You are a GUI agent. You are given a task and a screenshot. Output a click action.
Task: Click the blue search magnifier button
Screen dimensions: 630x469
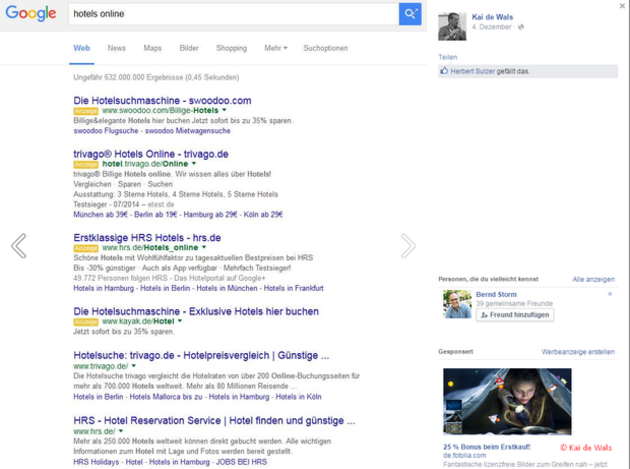pos(410,14)
